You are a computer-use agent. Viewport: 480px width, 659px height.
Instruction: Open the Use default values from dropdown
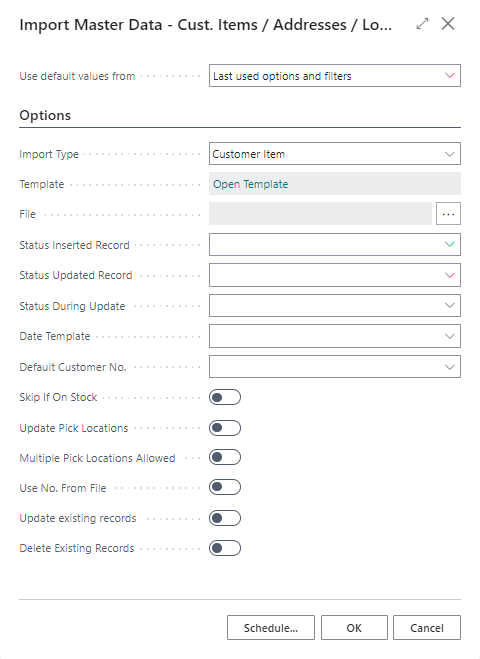[335, 76]
